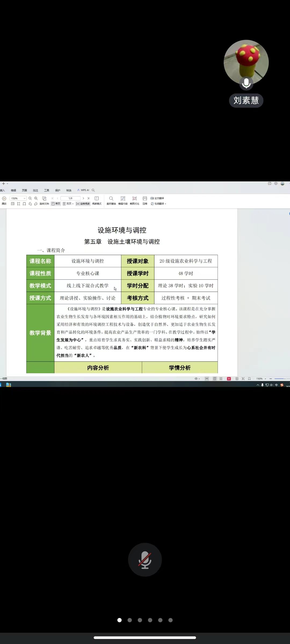Unmute the microphone at the bottom
The height and width of the screenshot is (644, 290).
145,559
